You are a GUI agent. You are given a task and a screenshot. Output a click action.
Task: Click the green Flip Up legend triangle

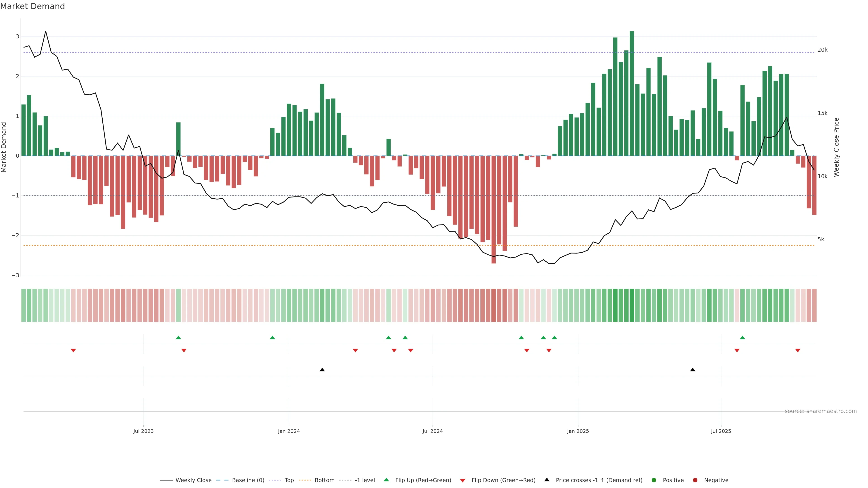(x=387, y=480)
